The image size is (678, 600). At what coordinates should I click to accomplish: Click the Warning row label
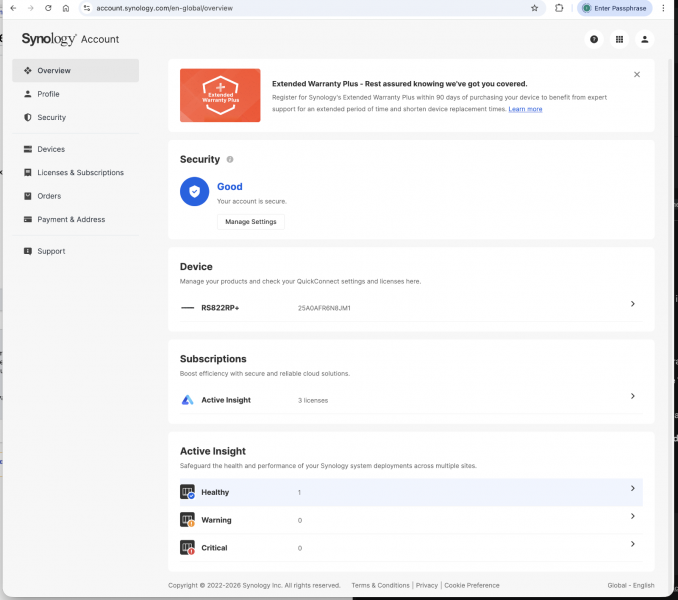pos(216,520)
